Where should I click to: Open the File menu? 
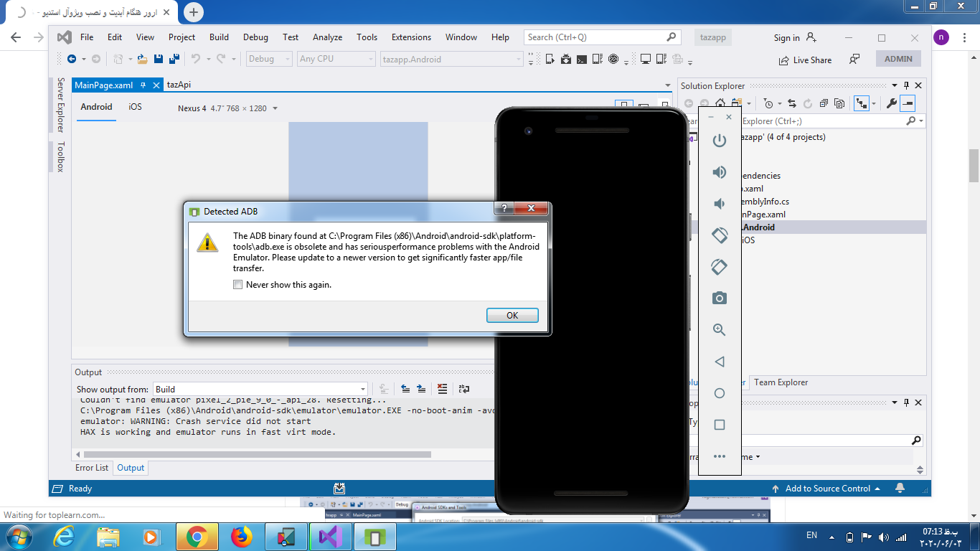pos(87,37)
